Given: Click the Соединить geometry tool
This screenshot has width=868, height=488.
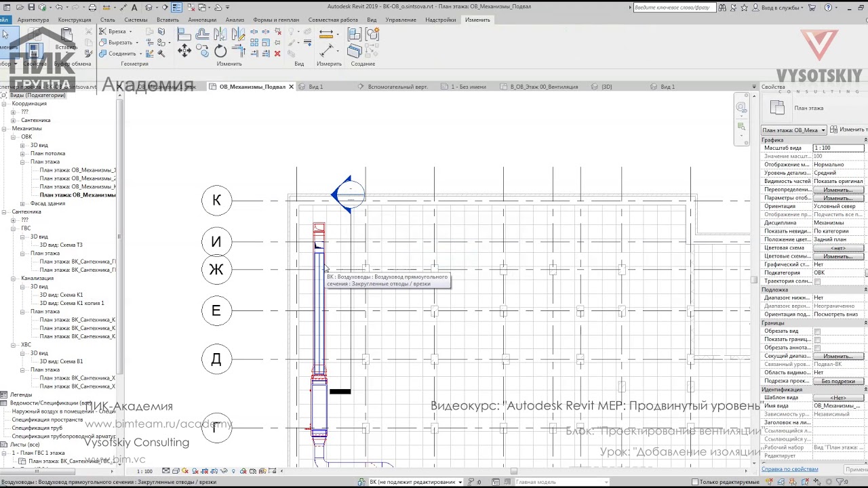Looking at the screenshot, I should (119, 54).
